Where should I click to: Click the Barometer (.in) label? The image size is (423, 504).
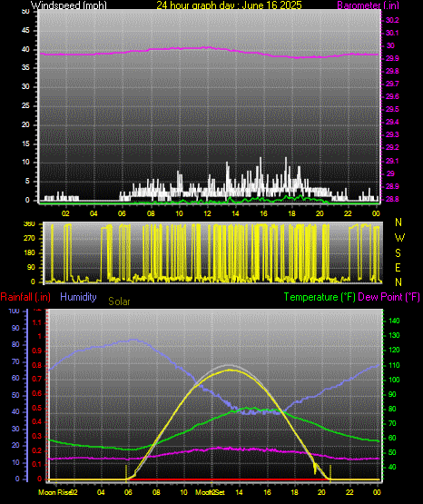[x=368, y=5]
